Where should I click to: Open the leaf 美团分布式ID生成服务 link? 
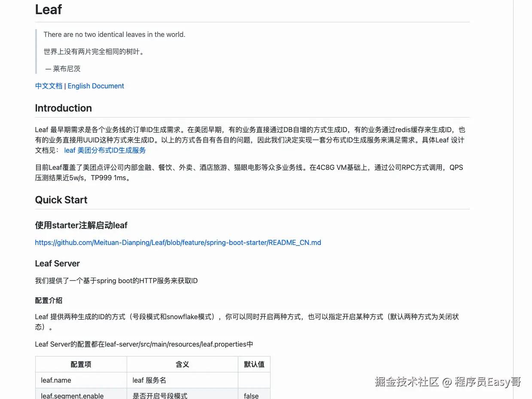(x=105, y=150)
